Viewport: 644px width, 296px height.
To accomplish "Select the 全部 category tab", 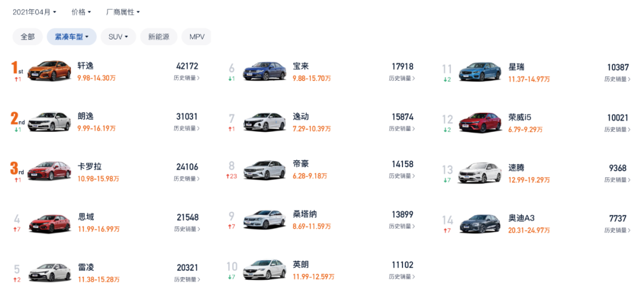I will pos(28,37).
